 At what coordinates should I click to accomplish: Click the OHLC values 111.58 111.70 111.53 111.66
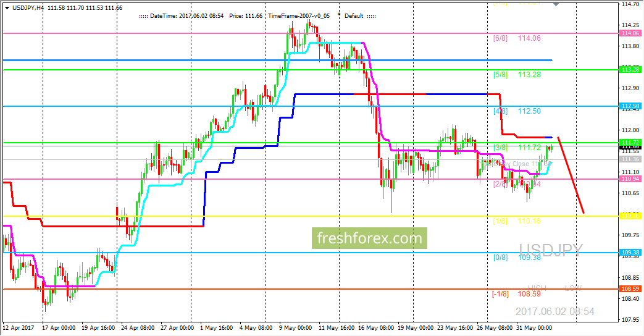pos(85,8)
